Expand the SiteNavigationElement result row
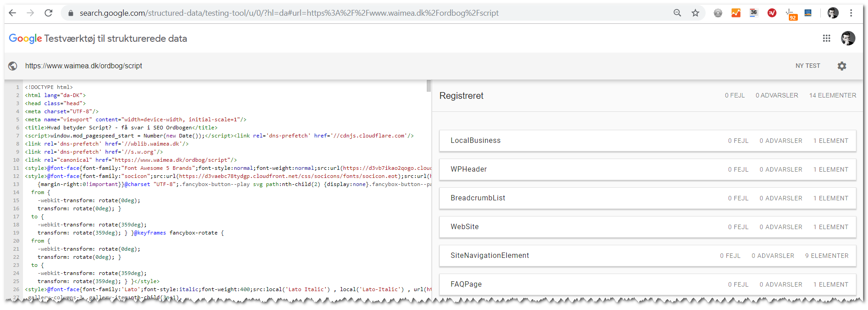The image size is (868, 310). [647, 256]
